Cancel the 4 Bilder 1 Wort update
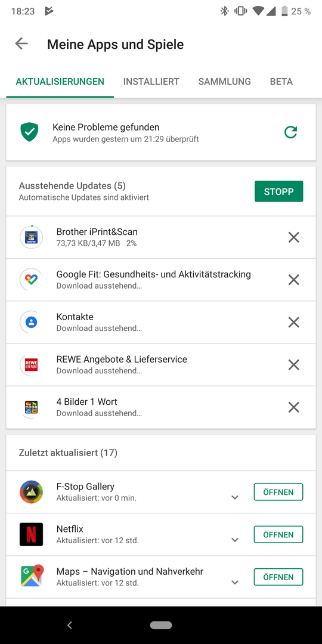The image size is (322, 644). (293, 407)
